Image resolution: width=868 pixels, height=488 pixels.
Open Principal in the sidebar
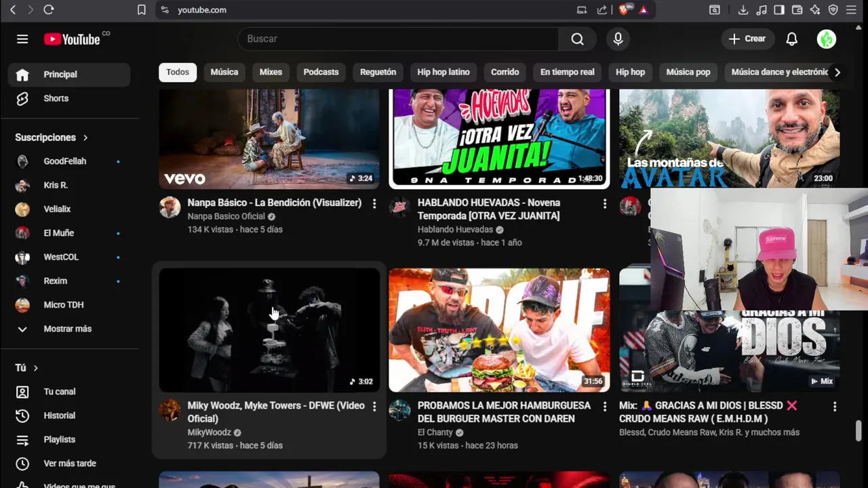pos(68,75)
